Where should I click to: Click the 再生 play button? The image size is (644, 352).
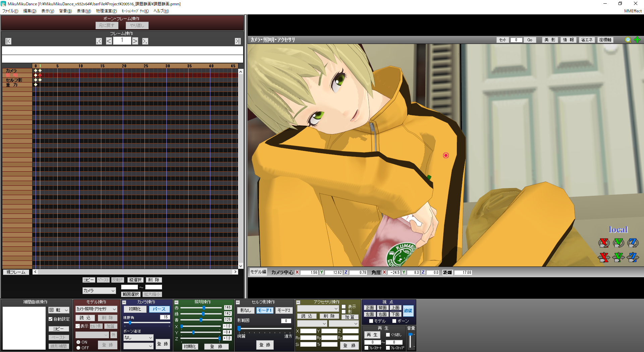[372, 335]
